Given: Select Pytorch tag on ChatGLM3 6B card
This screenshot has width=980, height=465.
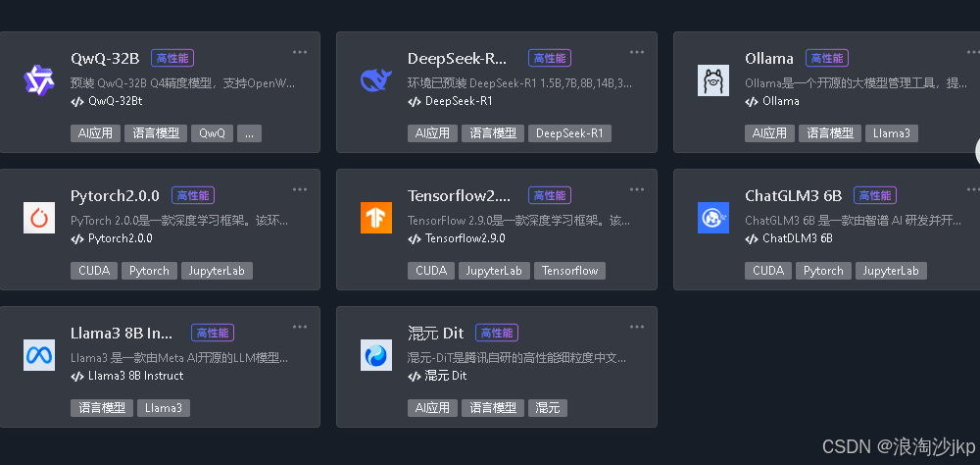Looking at the screenshot, I should click(824, 271).
